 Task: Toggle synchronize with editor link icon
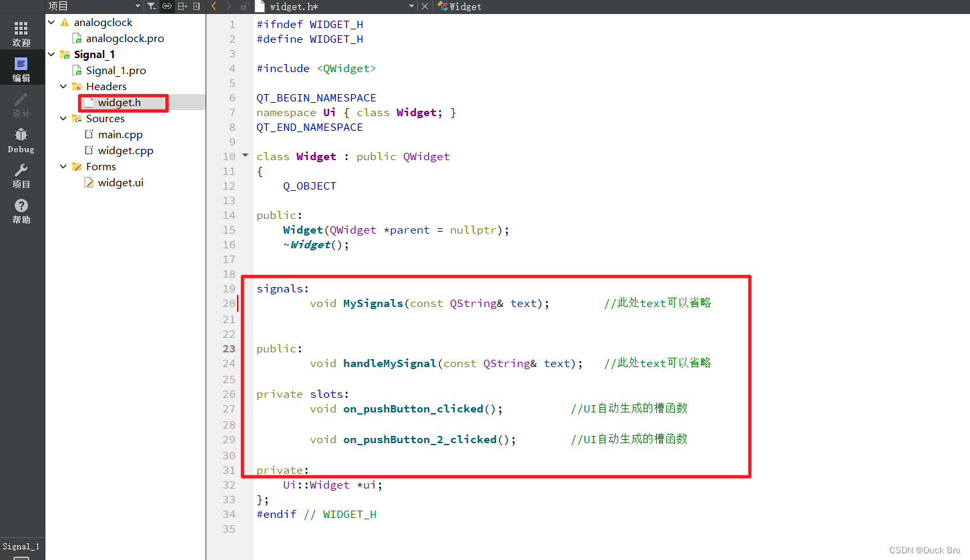click(167, 6)
